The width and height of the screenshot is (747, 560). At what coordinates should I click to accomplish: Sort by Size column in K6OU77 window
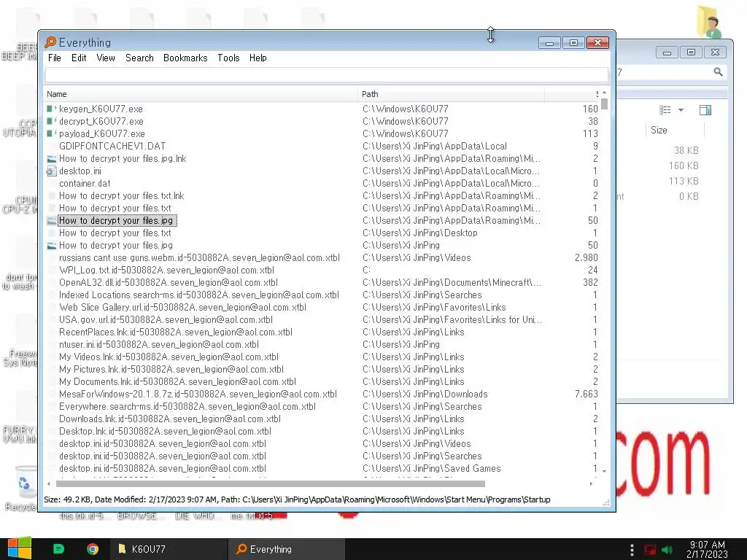point(659,130)
